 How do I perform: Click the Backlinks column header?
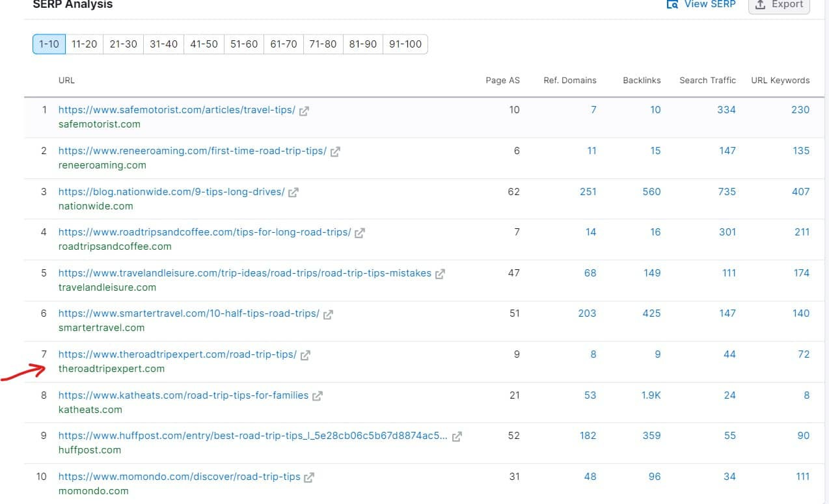tap(642, 81)
